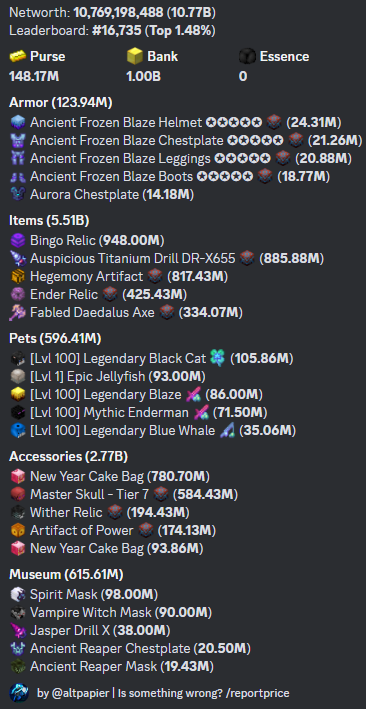Image resolution: width=366 pixels, height=709 pixels.
Task: Click the altpapier author avatar
Action: pyautogui.click(x=19, y=693)
